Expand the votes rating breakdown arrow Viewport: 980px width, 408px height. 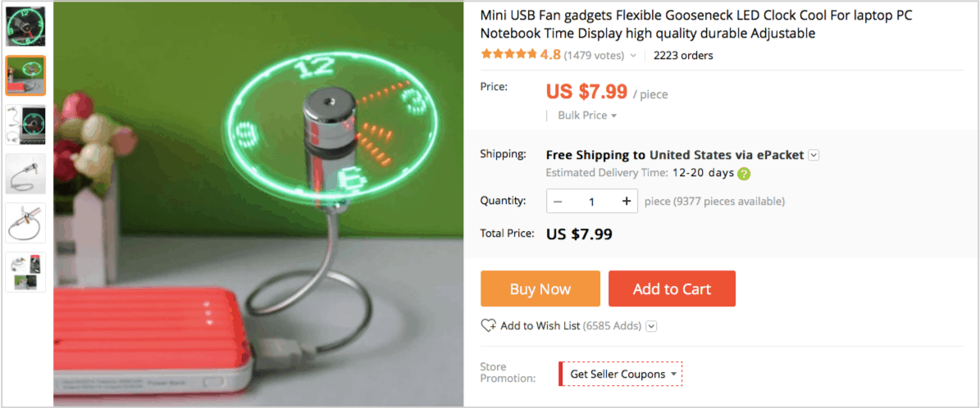[632, 56]
